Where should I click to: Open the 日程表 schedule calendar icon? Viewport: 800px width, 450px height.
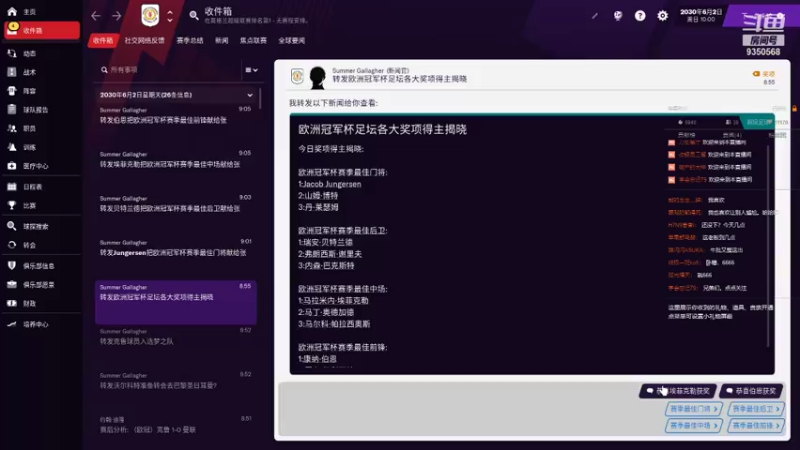(12, 187)
